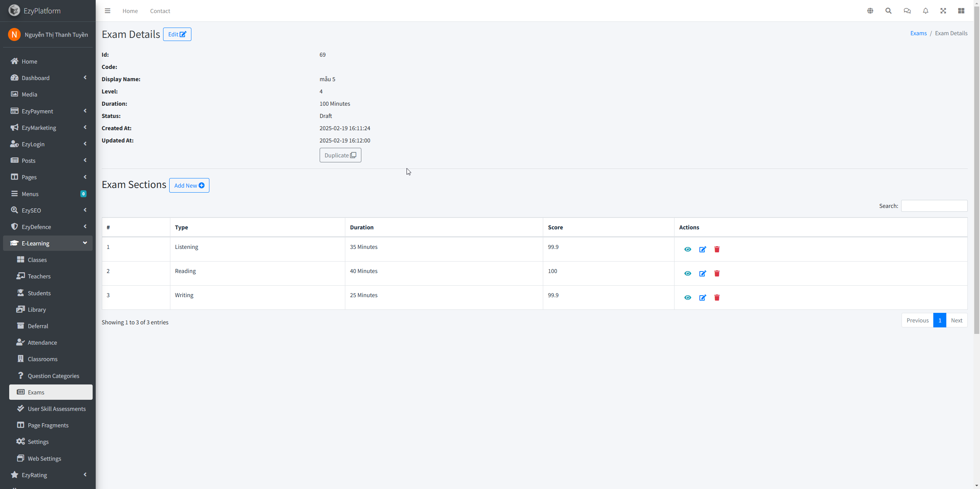Delete the Writing section using trash icon
The height and width of the screenshot is (489, 980).
pos(717,298)
